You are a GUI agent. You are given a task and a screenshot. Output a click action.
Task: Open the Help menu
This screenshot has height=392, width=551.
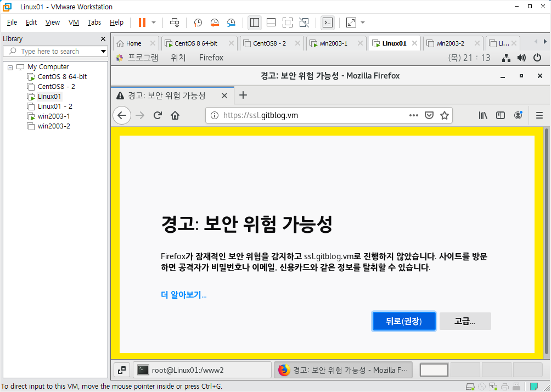click(116, 23)
